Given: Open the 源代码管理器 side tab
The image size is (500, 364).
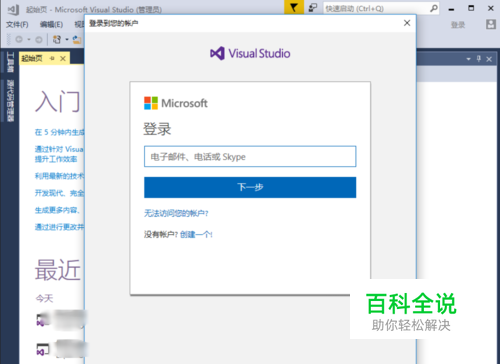Looking at the screenshot, I should click(x=11, y=101).
